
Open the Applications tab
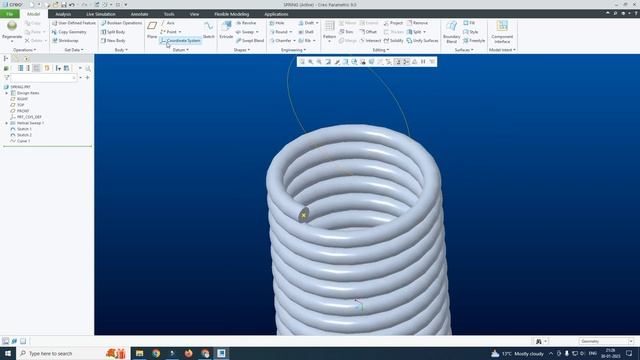pyautogui.click(x=276, y=14)
